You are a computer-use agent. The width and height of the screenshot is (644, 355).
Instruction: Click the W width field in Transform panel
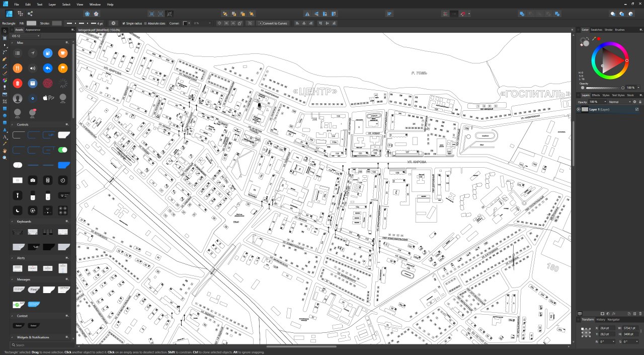click(631, 328)
